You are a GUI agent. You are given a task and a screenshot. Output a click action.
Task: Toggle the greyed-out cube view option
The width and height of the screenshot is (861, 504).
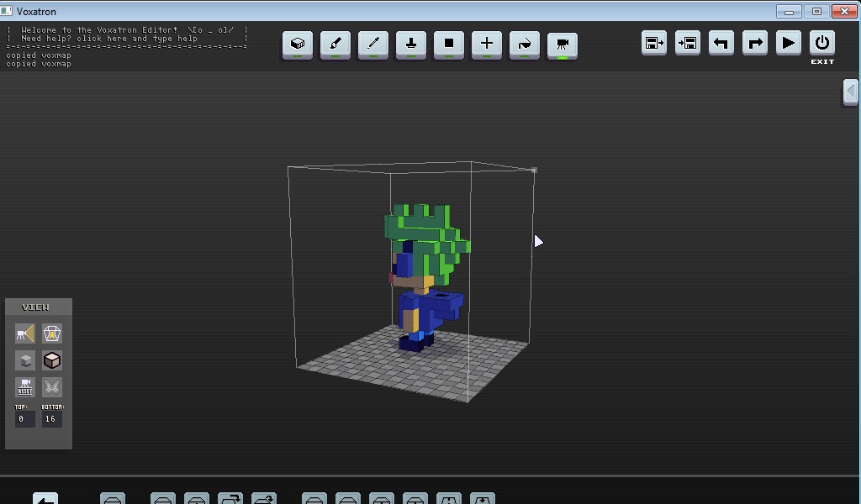click(x=24, y=360)
